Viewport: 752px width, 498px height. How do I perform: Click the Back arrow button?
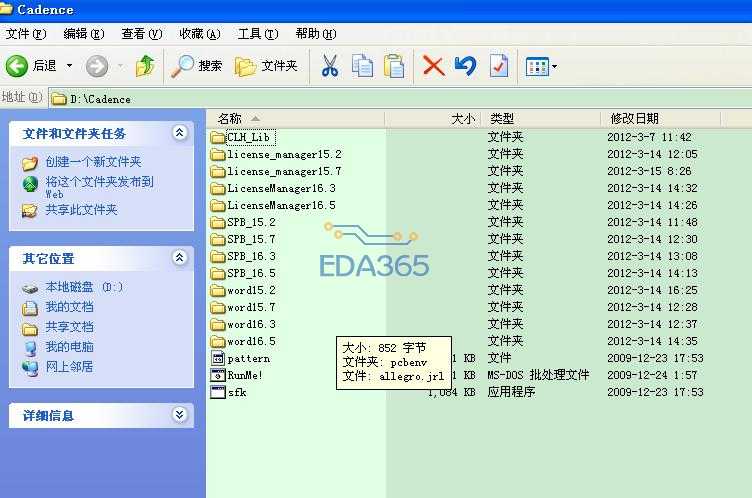pyautogui.click(x=17, y=66)
